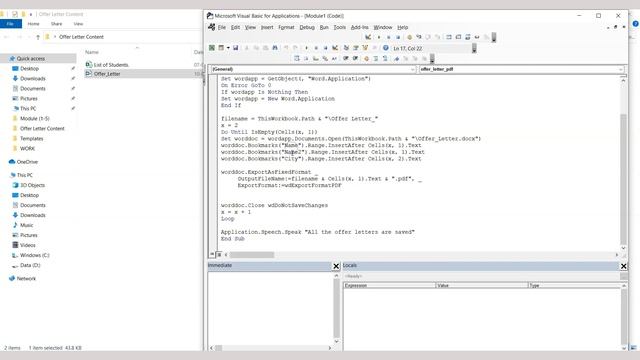Open the Insert UserForm dropdown arrow

[x=228, y=48]
